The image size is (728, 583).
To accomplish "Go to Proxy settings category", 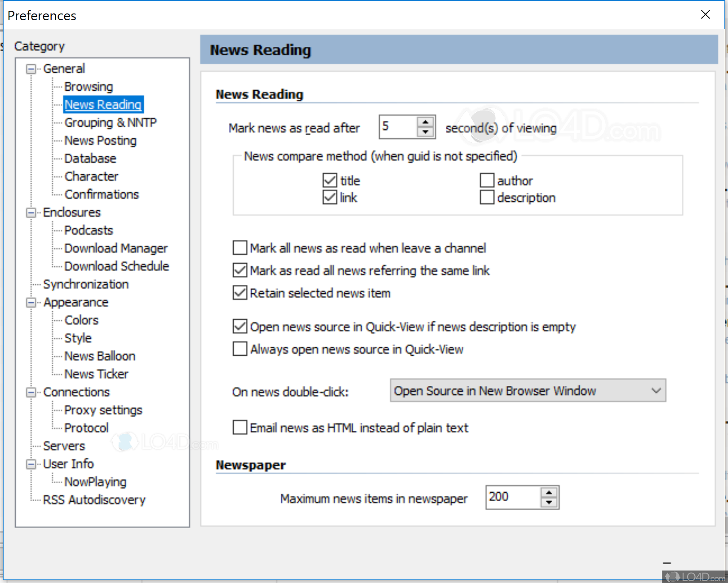I will [103, 410].
